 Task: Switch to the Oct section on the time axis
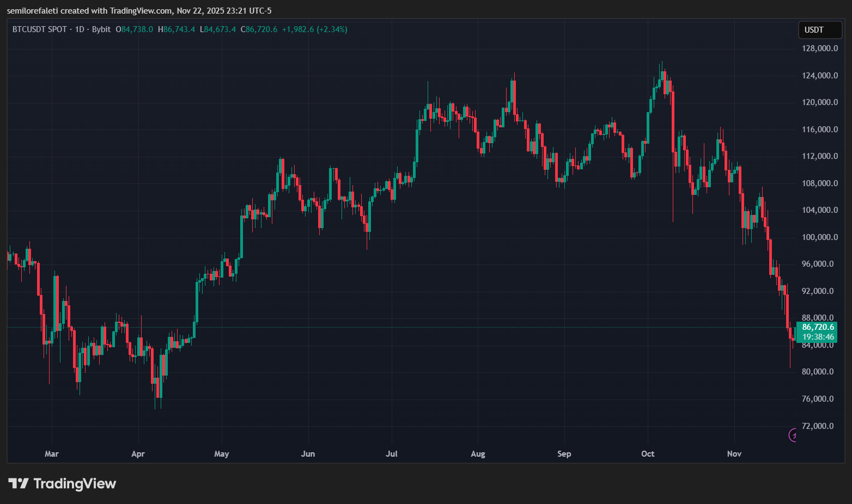tap(648, 453)
